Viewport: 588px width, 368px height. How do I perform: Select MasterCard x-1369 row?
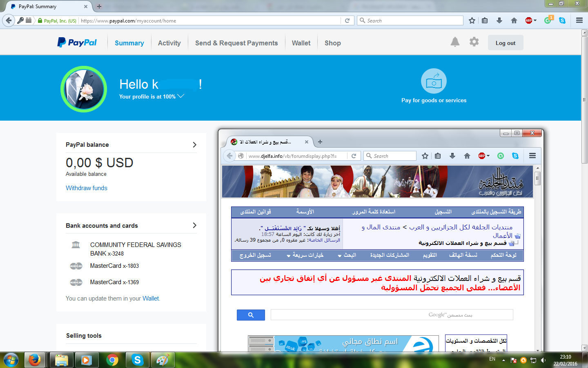pyautogui.click(x=114, y=282)
